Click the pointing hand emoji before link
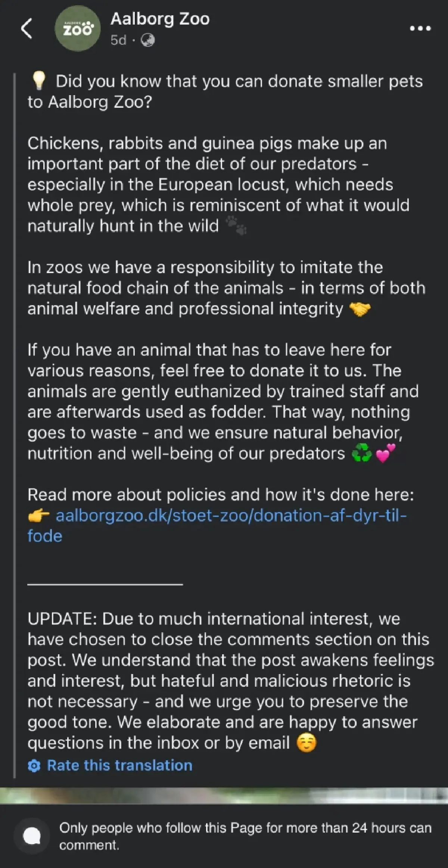The height and width of the screenshot is (868, 448). tap(38, 516)
